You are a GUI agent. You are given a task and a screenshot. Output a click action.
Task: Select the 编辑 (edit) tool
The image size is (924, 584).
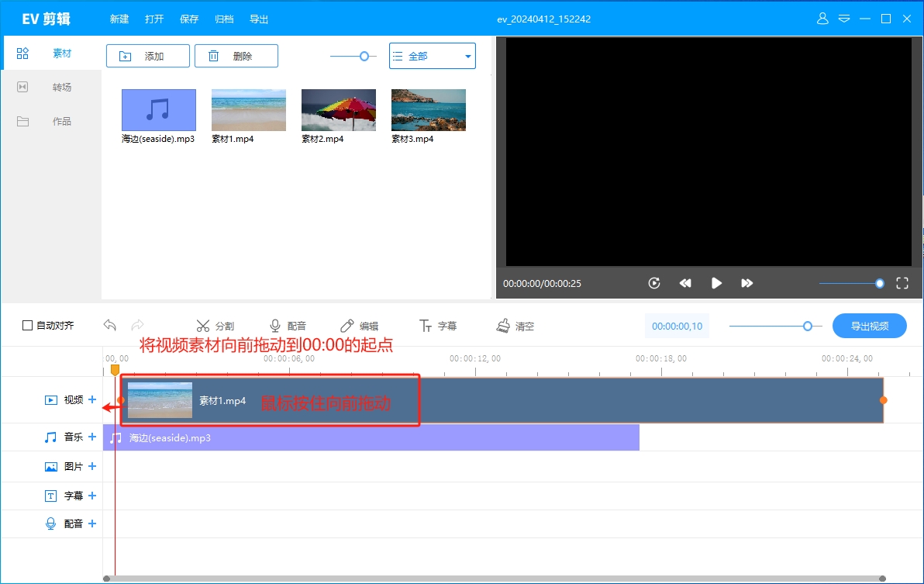(x=361, y=326)
